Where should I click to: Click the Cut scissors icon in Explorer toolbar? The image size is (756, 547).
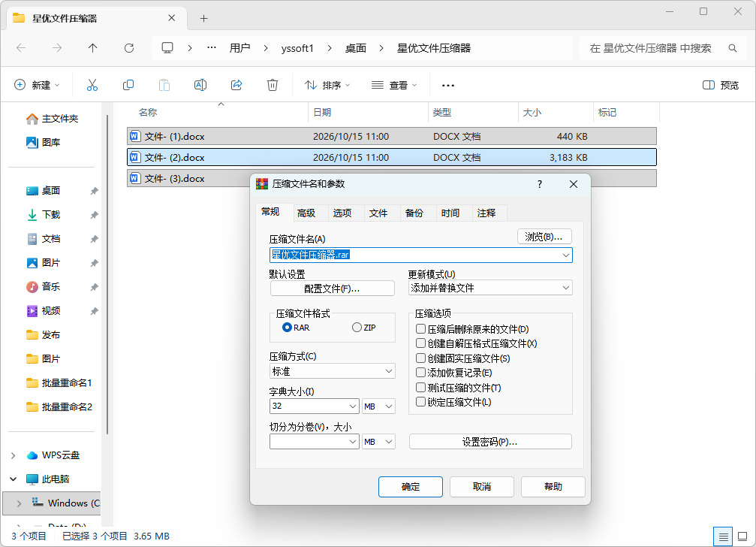pyautogui.click(x=92, y=86)
